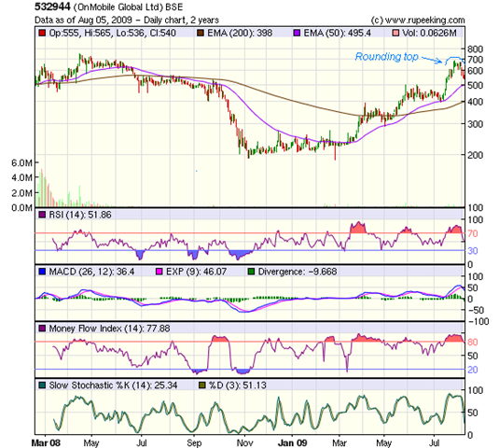
Task: Click the '%D (3): 51.13' label
Action: [238, 385]
